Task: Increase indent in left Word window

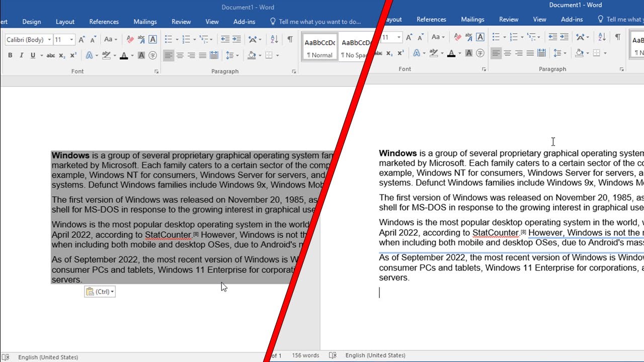Action: click(x=236, y=39)
